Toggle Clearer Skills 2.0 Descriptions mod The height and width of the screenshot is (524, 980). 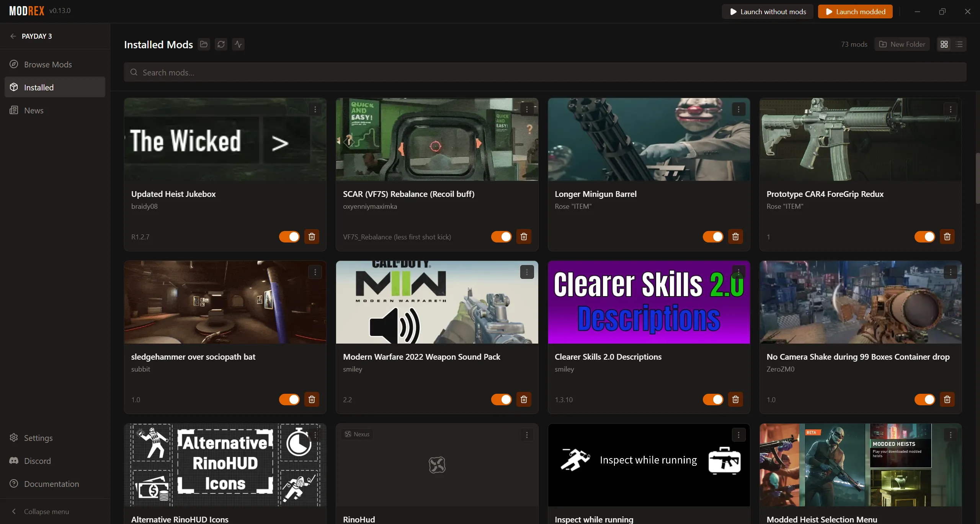pos(713,400)
